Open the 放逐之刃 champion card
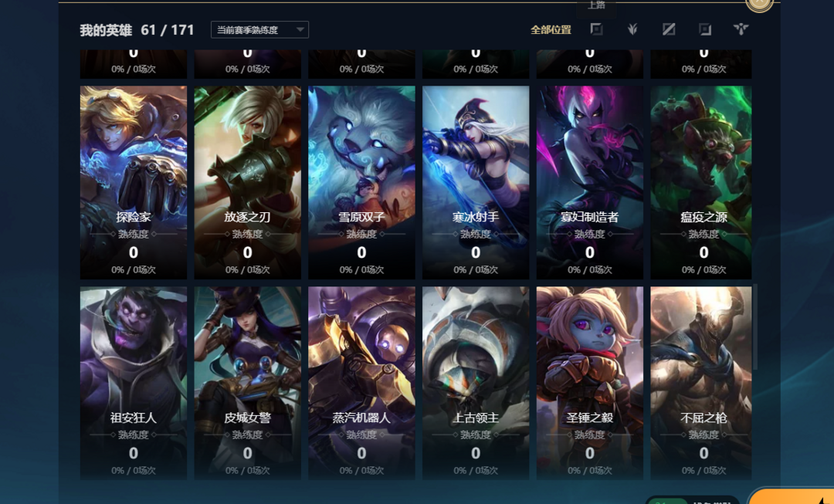Viewport: 834px width, 504px height. click(247, 182)
